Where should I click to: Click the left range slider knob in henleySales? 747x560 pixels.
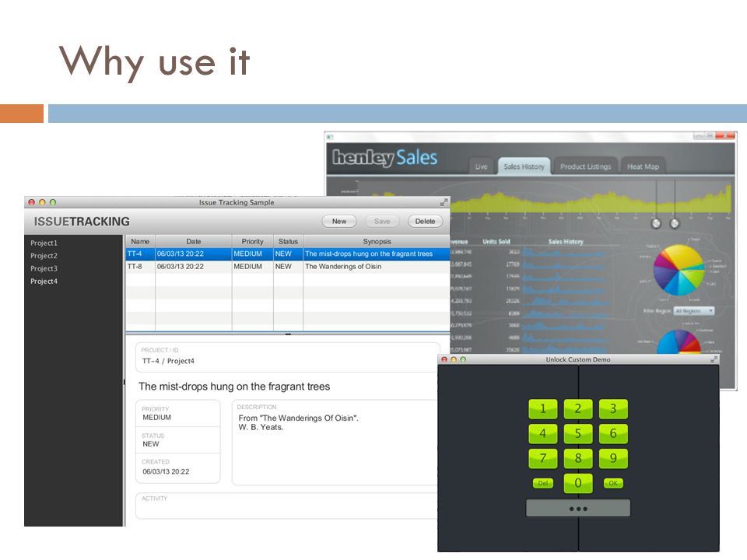click(x=656, y=223)
